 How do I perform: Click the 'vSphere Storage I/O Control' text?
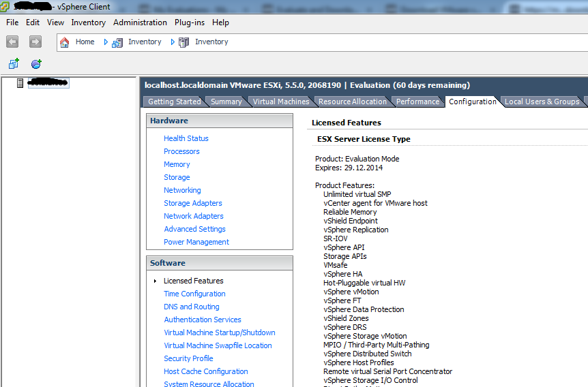tap(370, 380)
